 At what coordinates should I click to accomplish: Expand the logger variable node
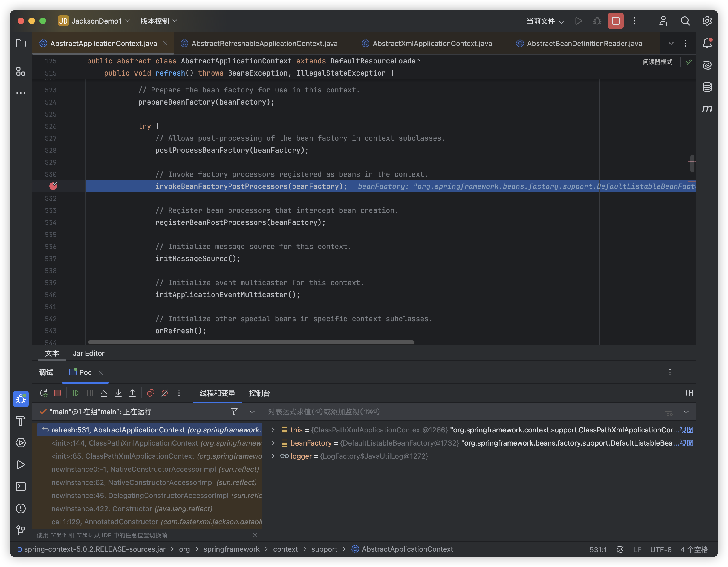click(x=273, y=456)
